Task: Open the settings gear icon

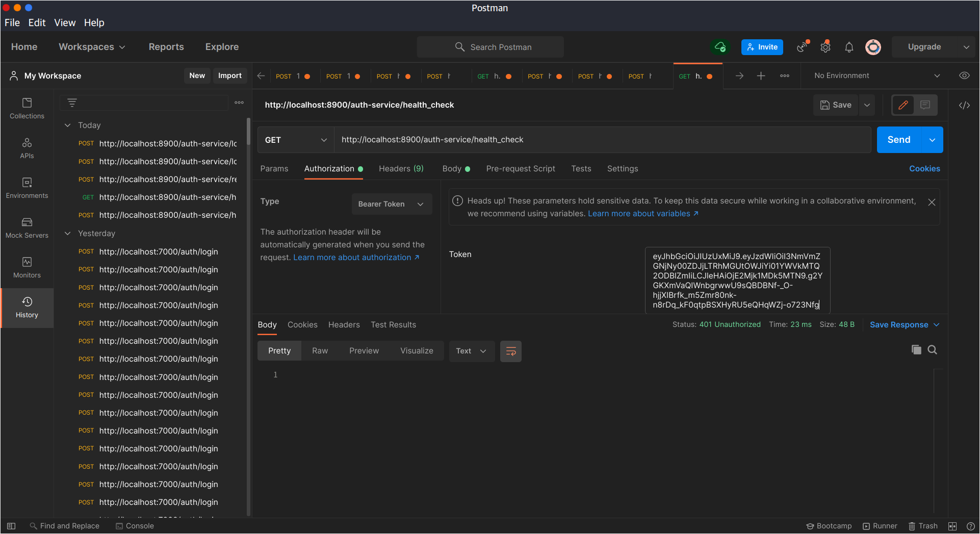Action: click(826, 47)
